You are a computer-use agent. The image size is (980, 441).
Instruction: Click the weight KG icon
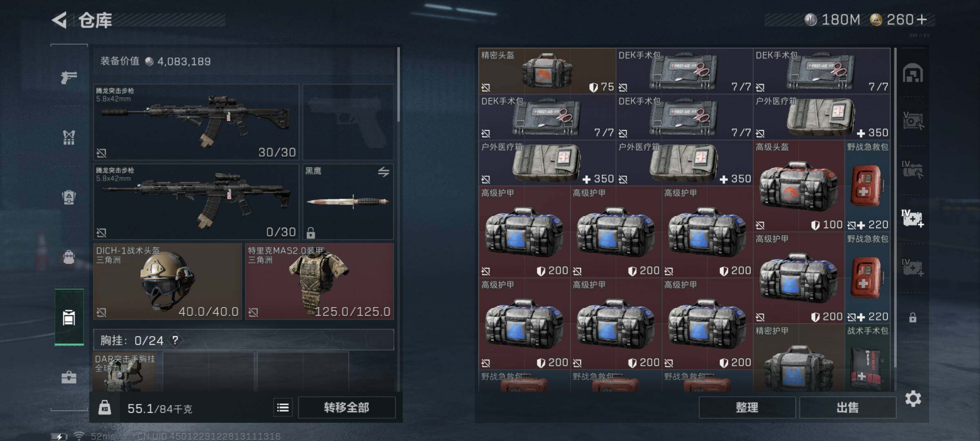pyautogui.click(x=105, y=408)
